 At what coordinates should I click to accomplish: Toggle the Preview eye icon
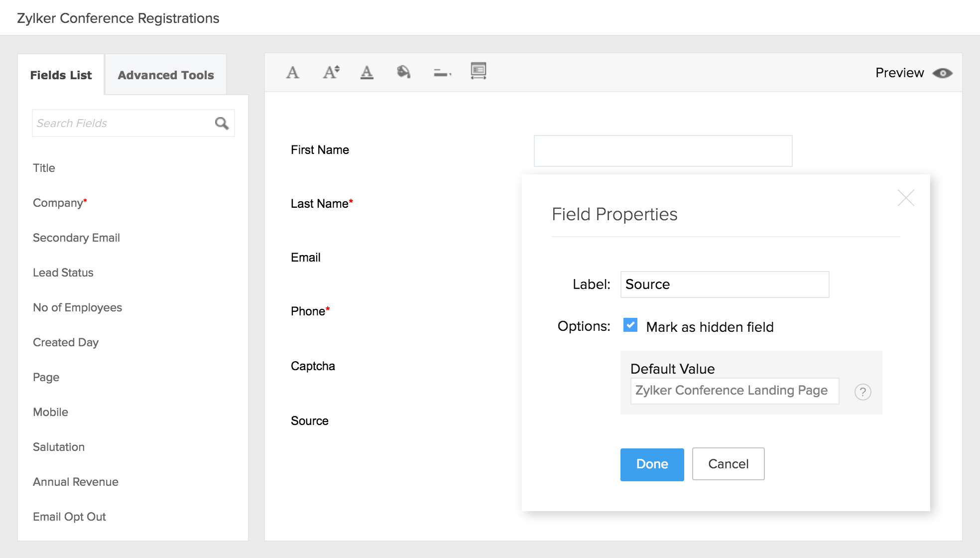click(x=942, y=73)
